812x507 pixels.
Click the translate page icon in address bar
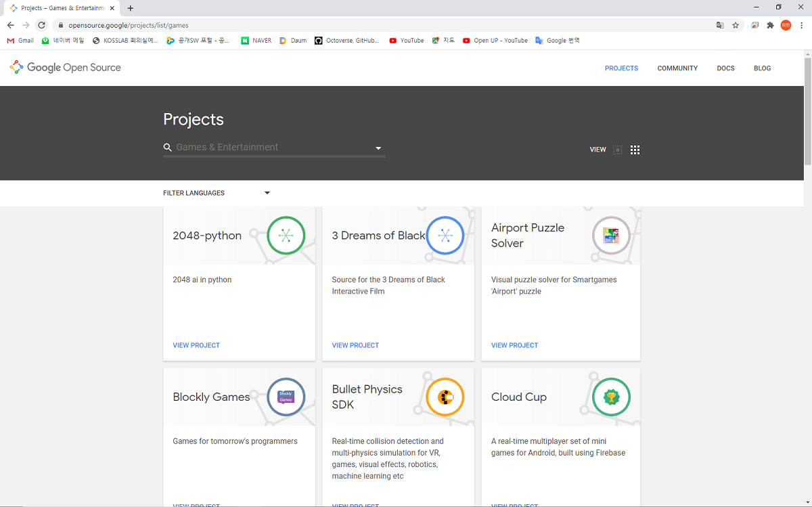(720, 25)
